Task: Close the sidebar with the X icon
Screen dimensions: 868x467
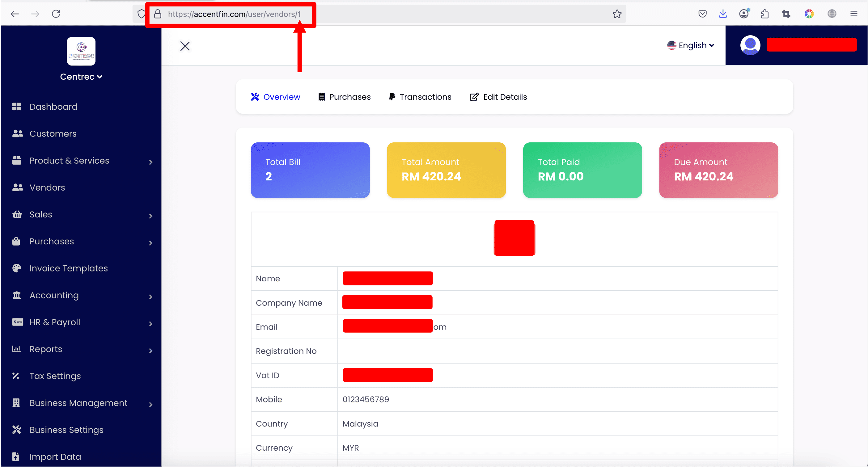Action: click(x=185, y=46)
